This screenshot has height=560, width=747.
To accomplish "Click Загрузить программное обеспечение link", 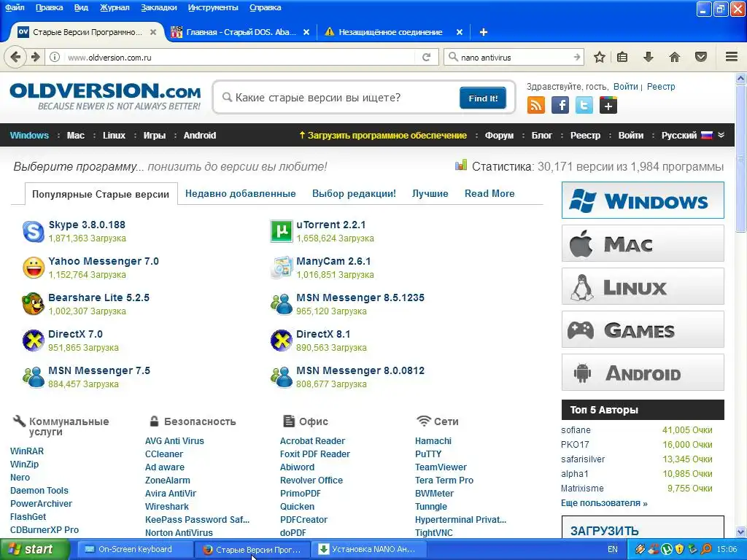I will coord(382,135).
